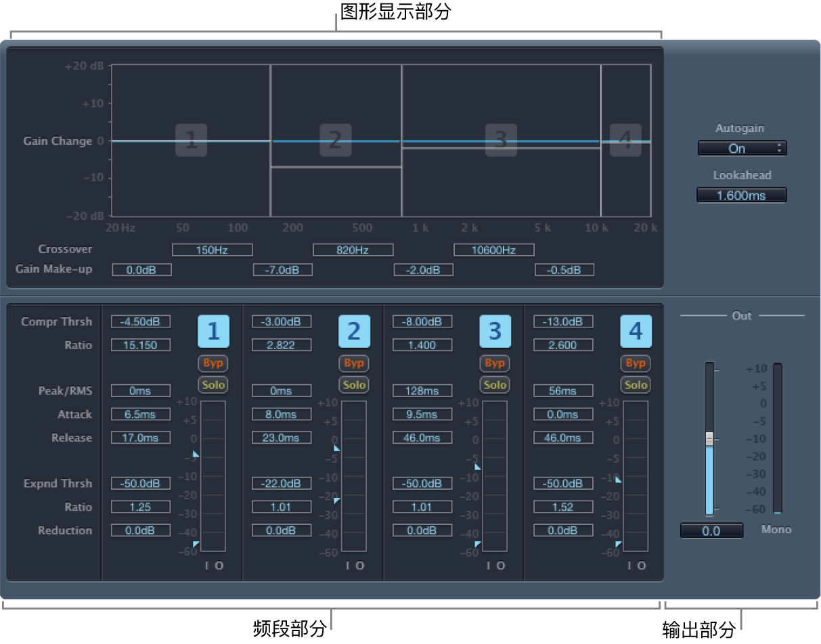This screenshot has height=644, width=821.
Task: Click the -0.5dB Gain Make-up field
Action: point(564,270)
